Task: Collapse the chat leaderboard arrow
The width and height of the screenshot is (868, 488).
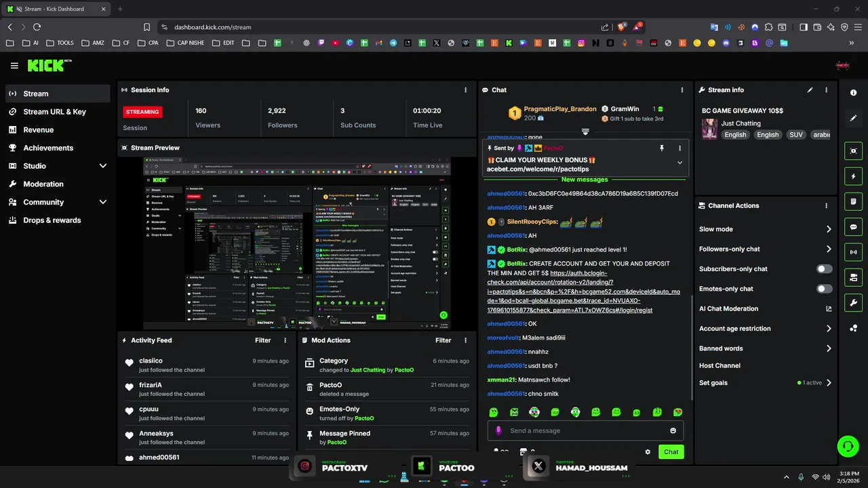Action: click(x=585, y=131)
